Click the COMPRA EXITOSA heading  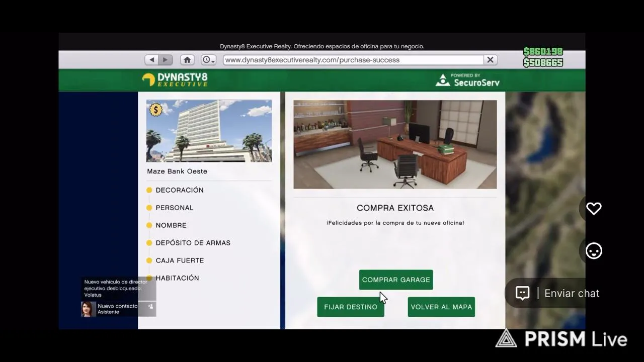coord(395,208)
